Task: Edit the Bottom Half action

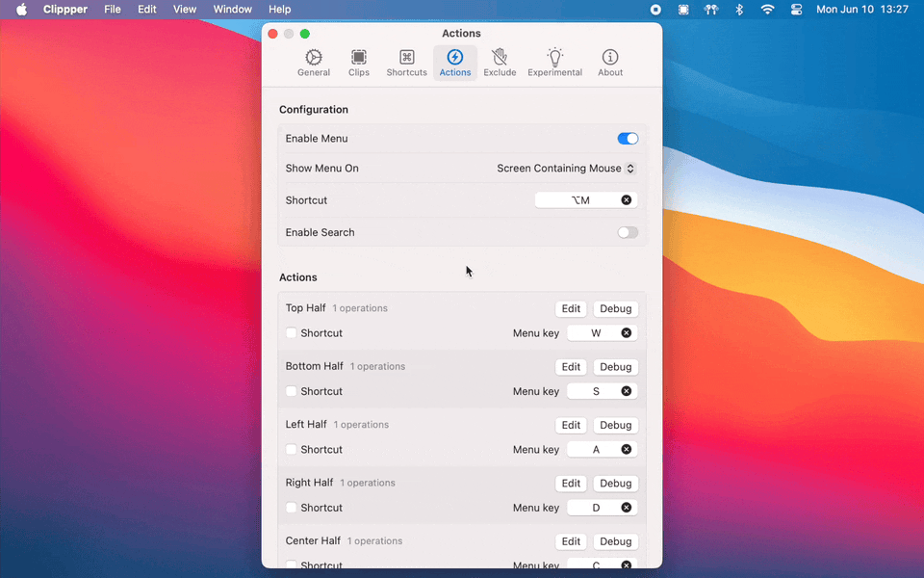Action: (571, 367)
